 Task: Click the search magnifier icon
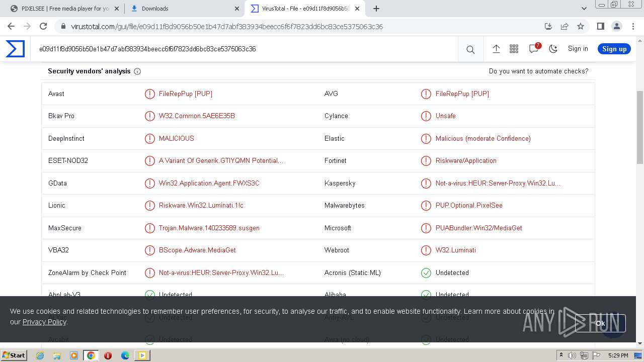(470, 49)
